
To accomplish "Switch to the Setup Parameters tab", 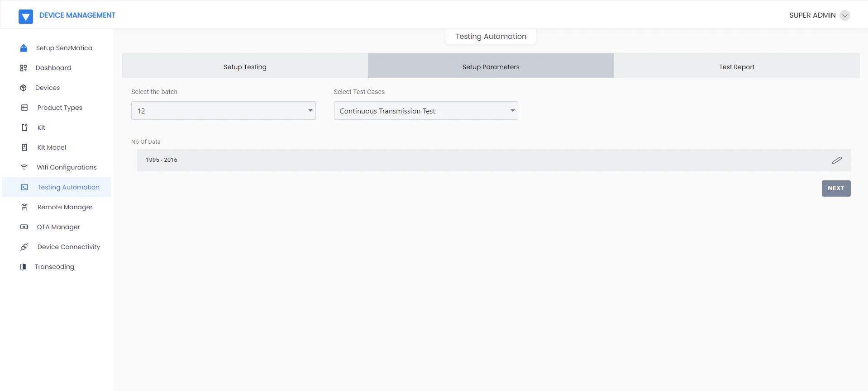I will [x=491, y=66].
